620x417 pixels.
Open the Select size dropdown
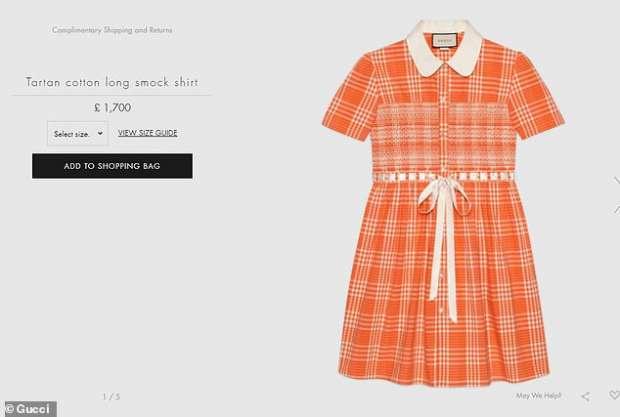pyautogui.click(x=77, y=133)
